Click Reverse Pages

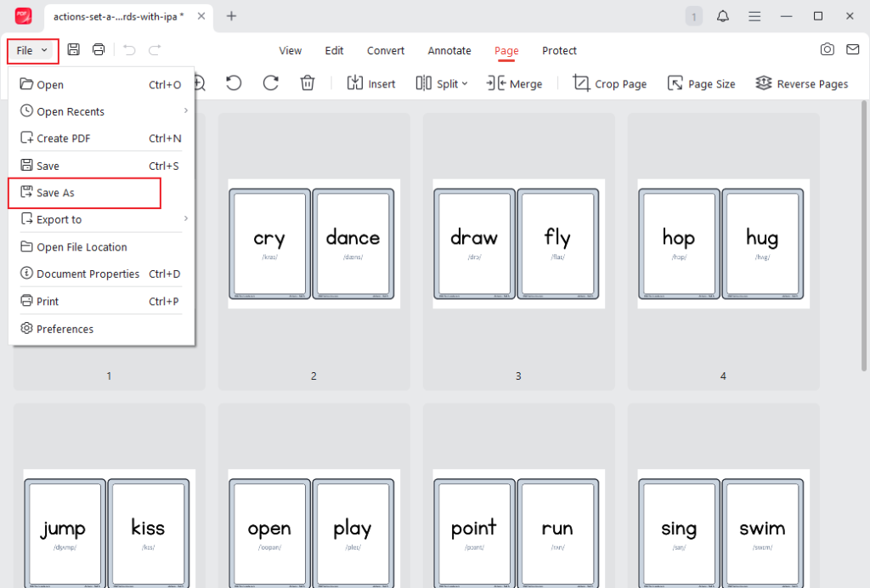click(x=802, y=83)
